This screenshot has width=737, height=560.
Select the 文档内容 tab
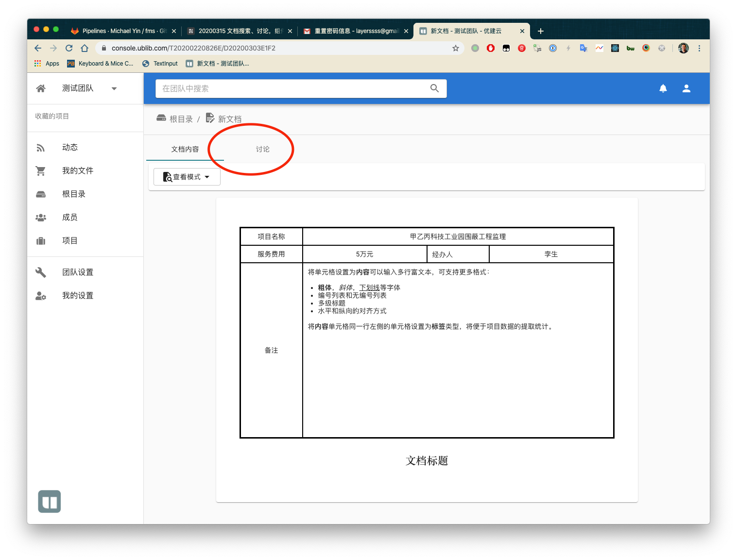185,149
